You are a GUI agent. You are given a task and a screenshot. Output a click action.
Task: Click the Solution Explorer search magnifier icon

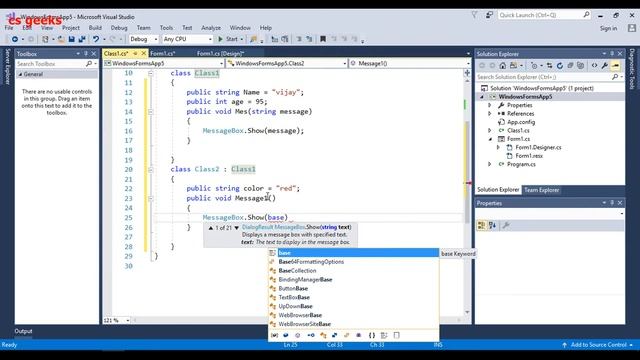point(615,77)
